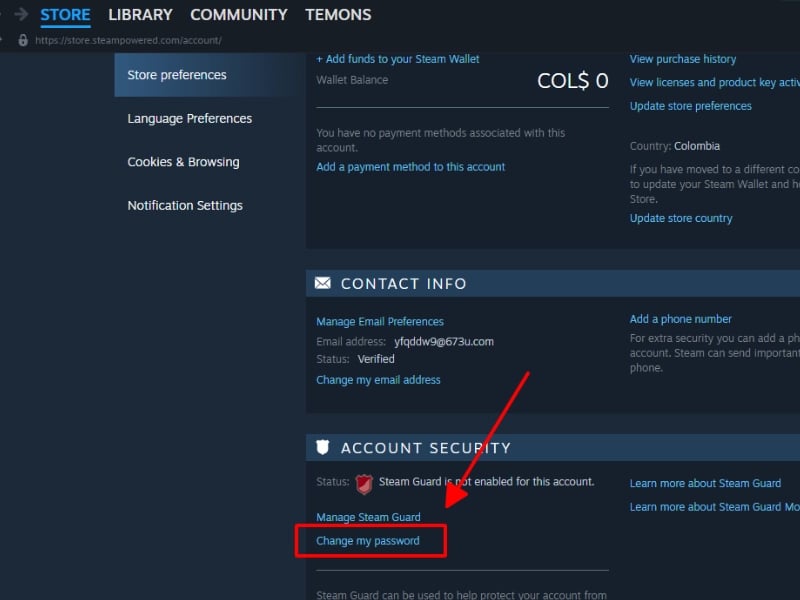The image size is (800, 600).
Task: Open View purchase history
Action: 683,59
